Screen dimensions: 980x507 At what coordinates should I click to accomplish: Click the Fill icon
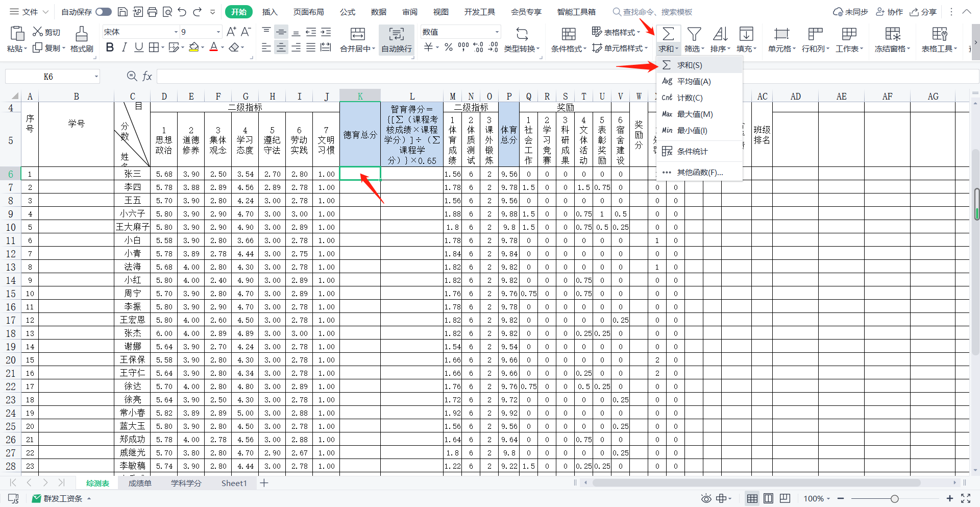tap(746, 35)
